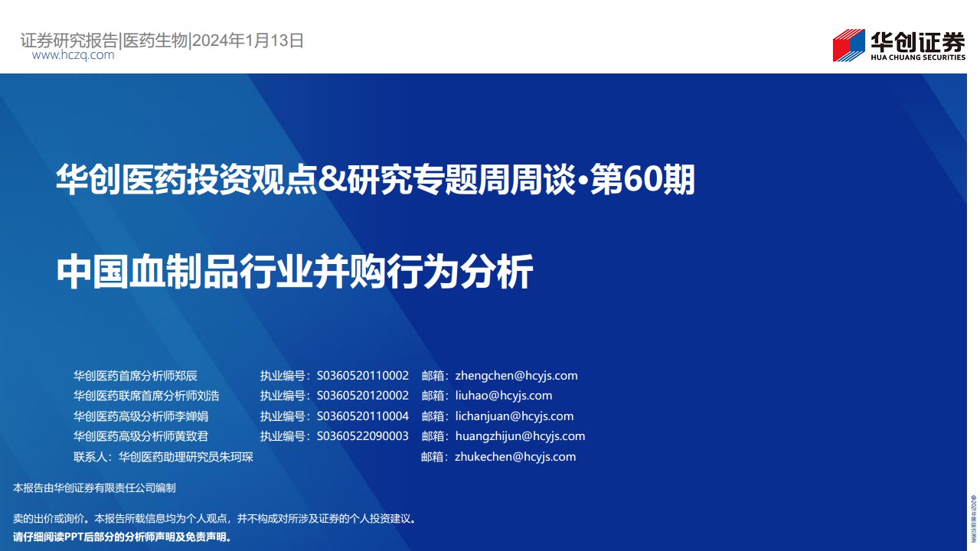The height and width of the screenshot is (551, 980).
Task: Open the www.hczq.com website link
Action: [73, 55]
